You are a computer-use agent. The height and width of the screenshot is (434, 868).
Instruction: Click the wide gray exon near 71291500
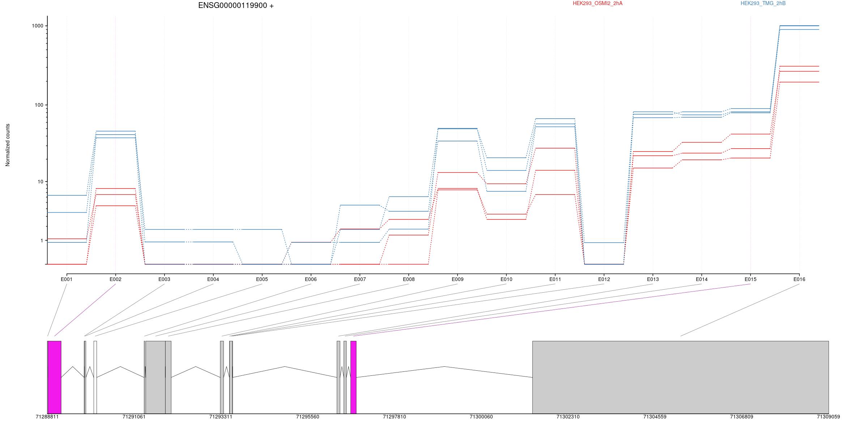[156, 377]
